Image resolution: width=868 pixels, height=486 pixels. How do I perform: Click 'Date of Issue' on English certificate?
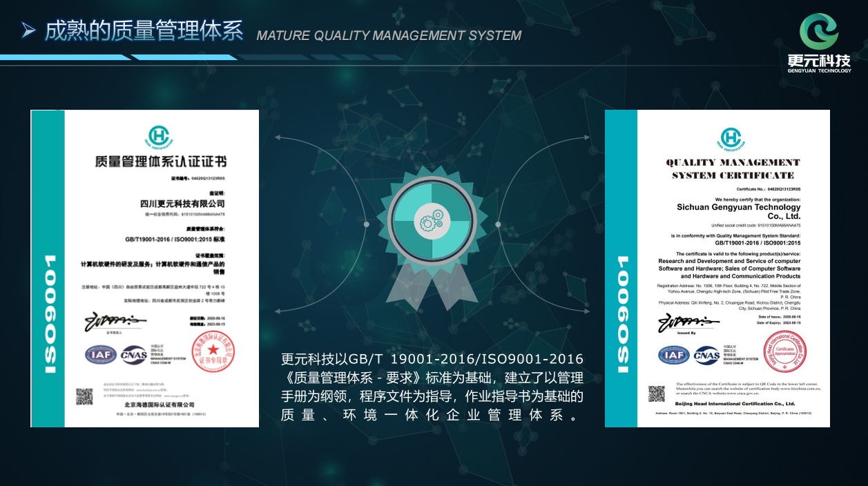(x=779, y=317)
